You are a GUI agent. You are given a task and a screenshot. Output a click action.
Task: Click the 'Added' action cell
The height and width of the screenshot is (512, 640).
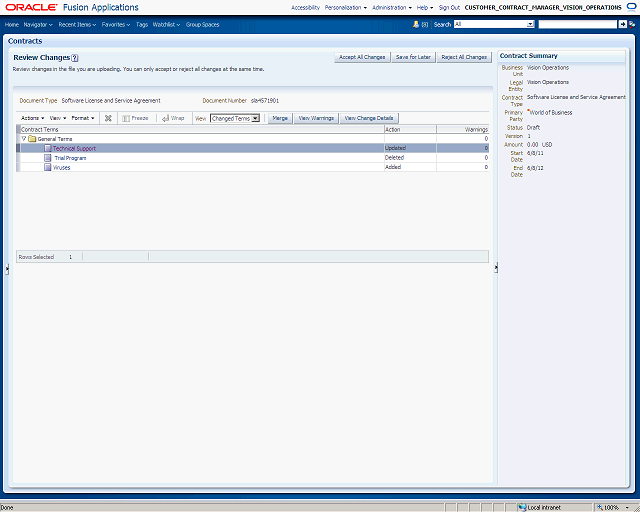tap(410, 167)
